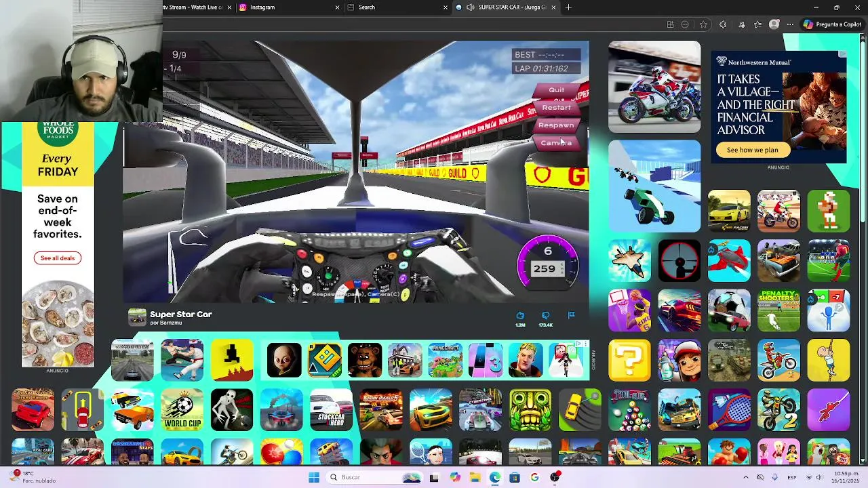The image size is (868, 488).
Task: Open the Subway Surfers game icon
Action: tap(679, 360)
